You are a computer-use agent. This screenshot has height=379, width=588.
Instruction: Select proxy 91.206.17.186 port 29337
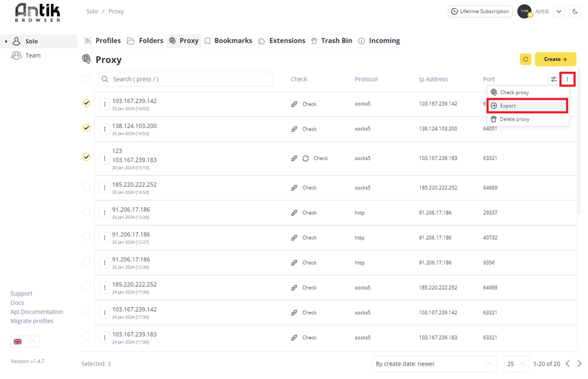86,212
